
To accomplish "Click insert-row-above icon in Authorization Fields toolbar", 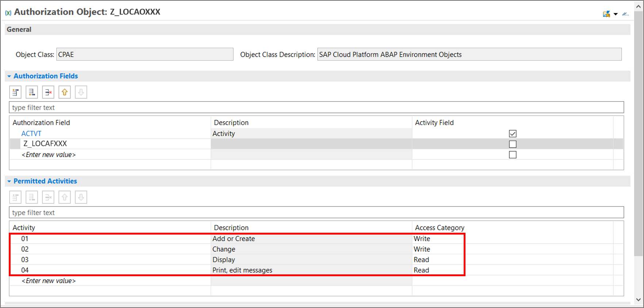I will (x=15, y=92).
